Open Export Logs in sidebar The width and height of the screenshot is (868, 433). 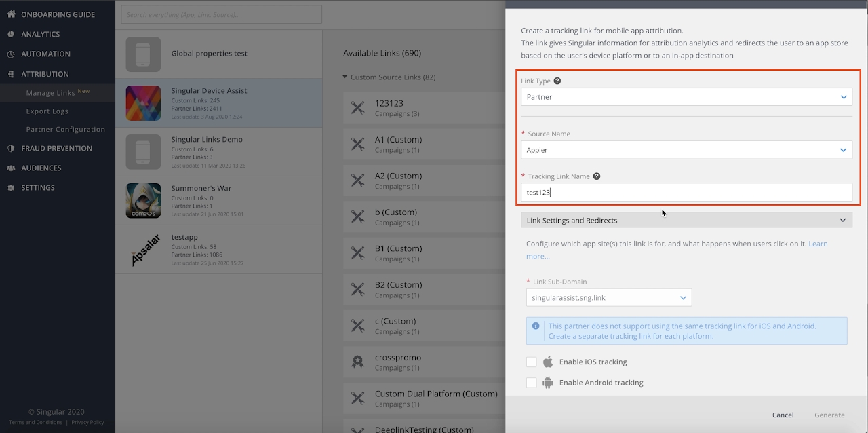point(47,111)
